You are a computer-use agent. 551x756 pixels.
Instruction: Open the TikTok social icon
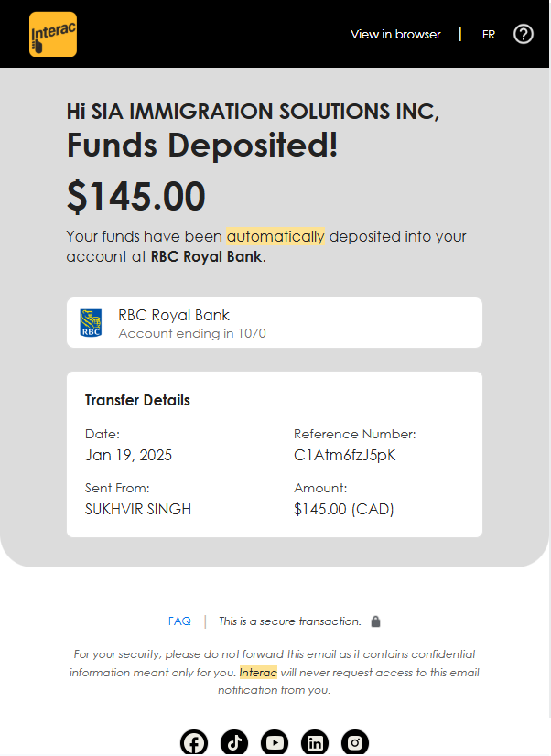[x=234, y=742]
